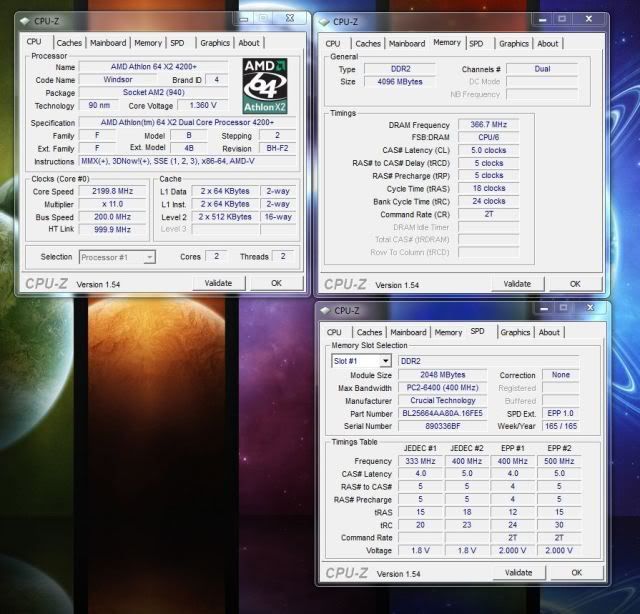Click the EPP #2 frequency '500 MHz'
Screen dimensions: 640x614
[559, 461]
